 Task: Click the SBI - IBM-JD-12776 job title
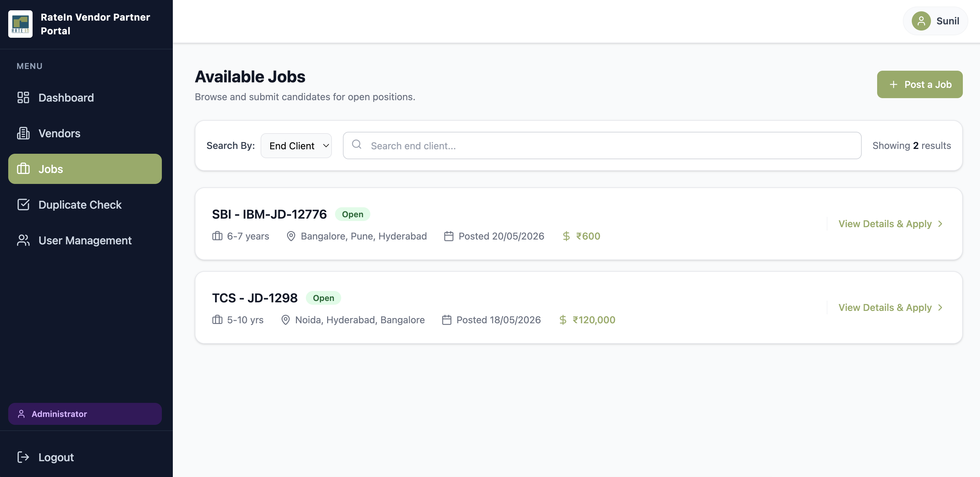[269, 214]
